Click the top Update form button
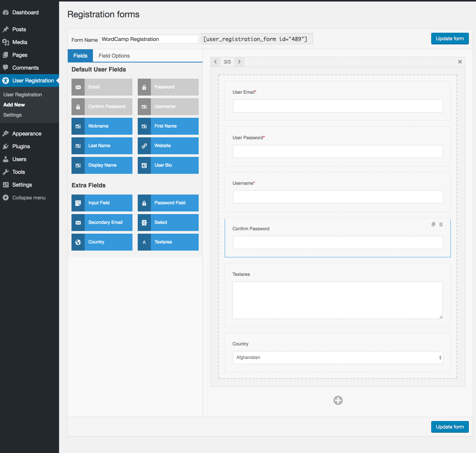 tap(450, 38)
